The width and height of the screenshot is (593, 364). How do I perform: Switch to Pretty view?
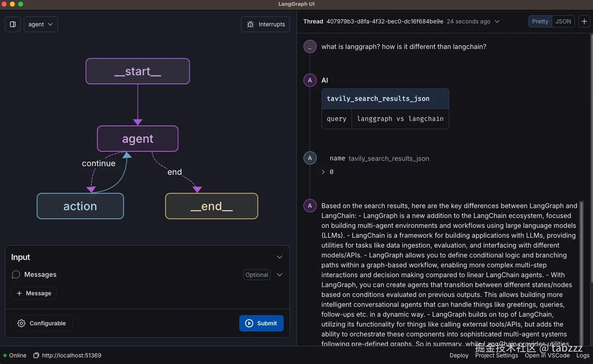(540, 21)
